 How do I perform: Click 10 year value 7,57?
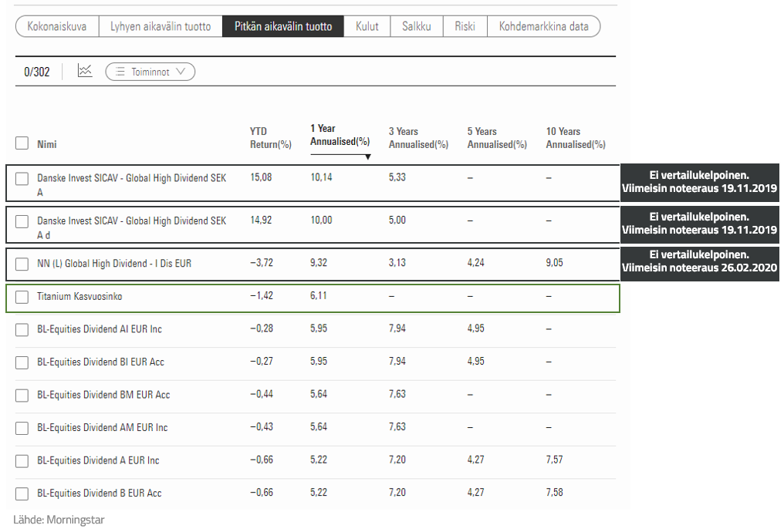(555, 460)
